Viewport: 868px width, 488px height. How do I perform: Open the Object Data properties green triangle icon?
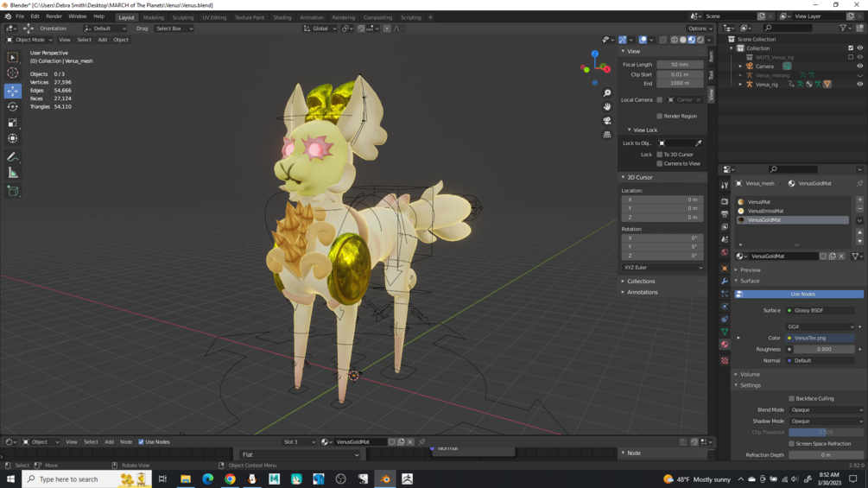click(725, 332)
